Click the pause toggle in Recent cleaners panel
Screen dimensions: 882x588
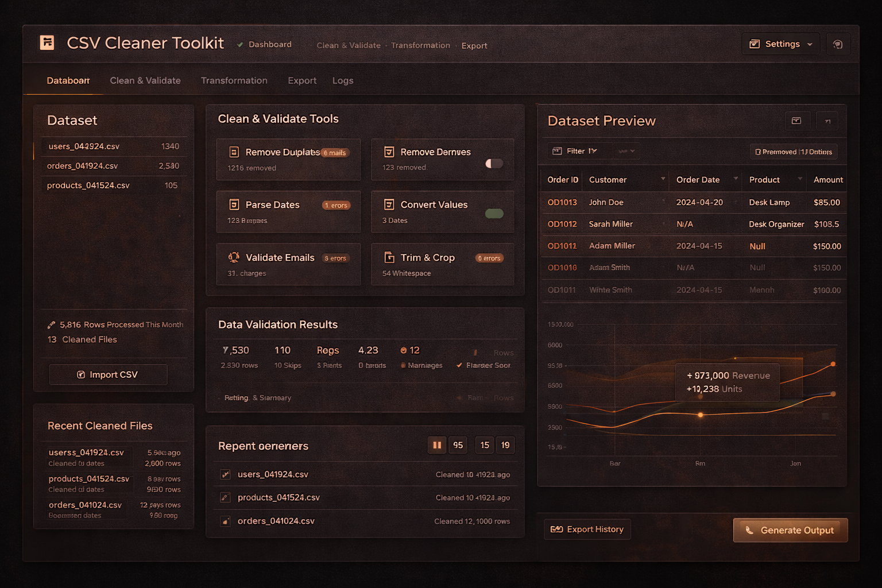click(436, 444)
